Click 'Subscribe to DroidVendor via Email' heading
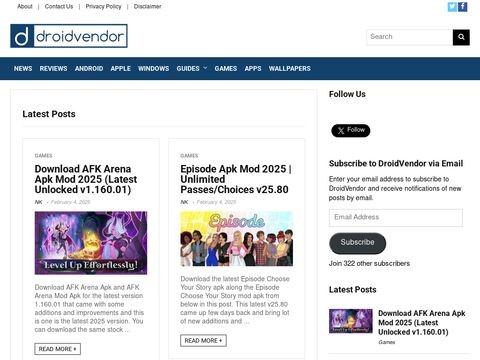Viewport: 480px width, 360px height. pyautogui.click(x=396, y=163)
